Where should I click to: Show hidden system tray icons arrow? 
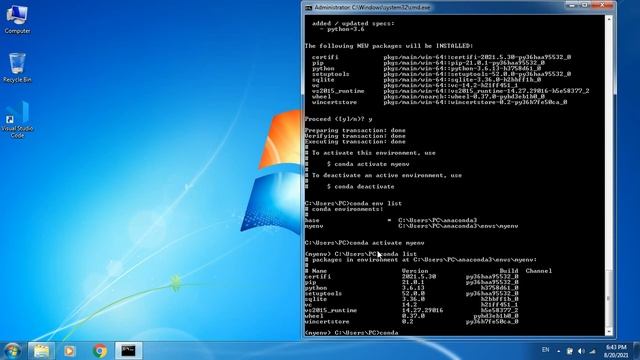click(558, 351)
